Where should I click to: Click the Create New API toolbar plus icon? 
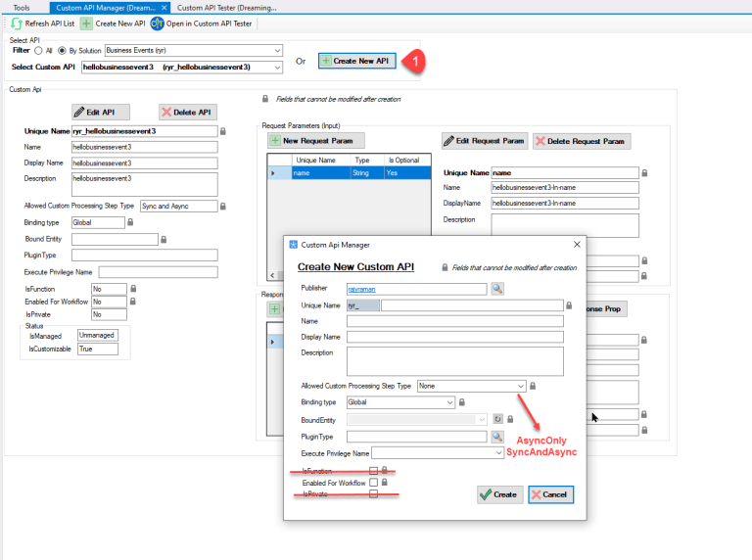86,23
